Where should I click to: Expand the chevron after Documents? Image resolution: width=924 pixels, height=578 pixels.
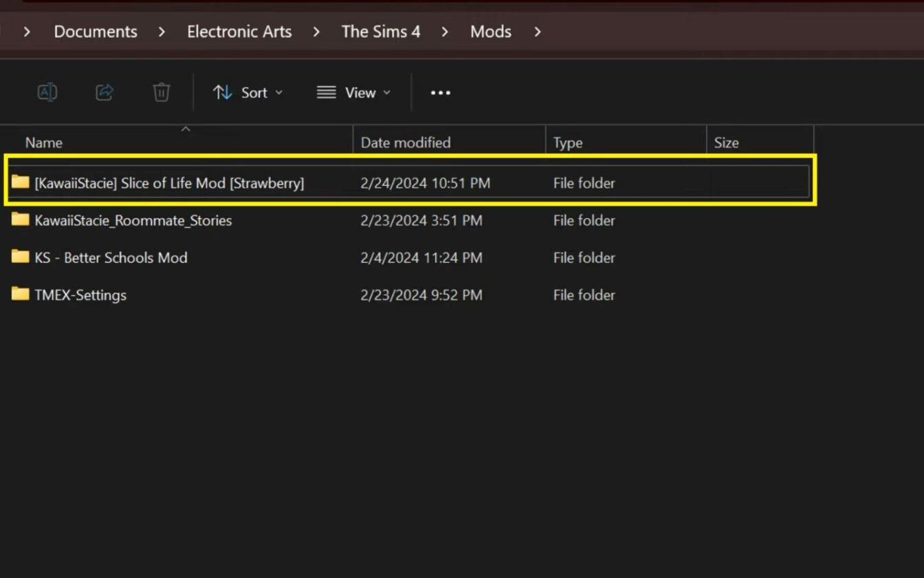coord(162,32)
